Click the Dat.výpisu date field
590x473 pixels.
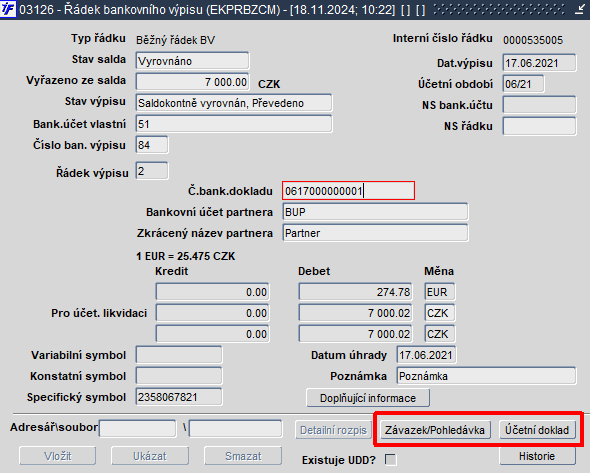[539, 63]
